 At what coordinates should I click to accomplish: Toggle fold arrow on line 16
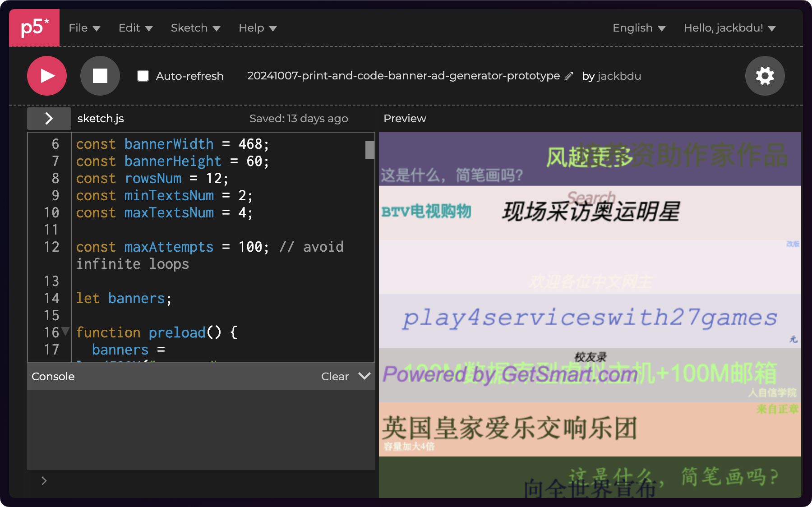click(65, 332)
